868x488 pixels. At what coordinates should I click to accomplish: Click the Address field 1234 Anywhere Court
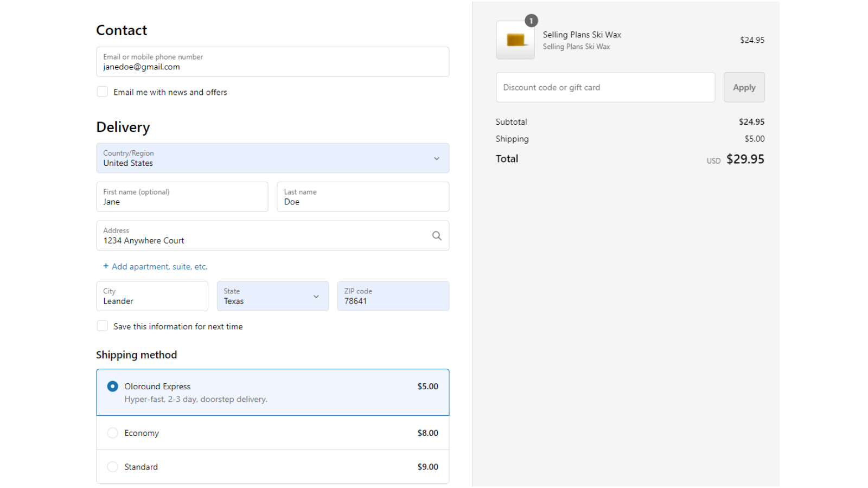(x=273, y=236)
